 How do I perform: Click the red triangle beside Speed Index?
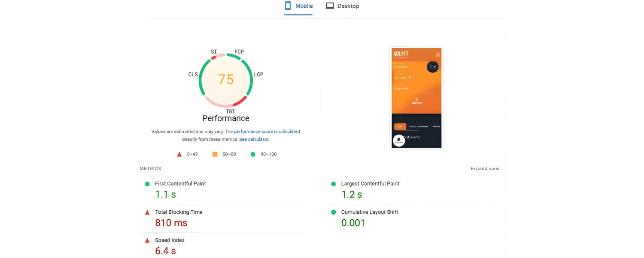148,240
